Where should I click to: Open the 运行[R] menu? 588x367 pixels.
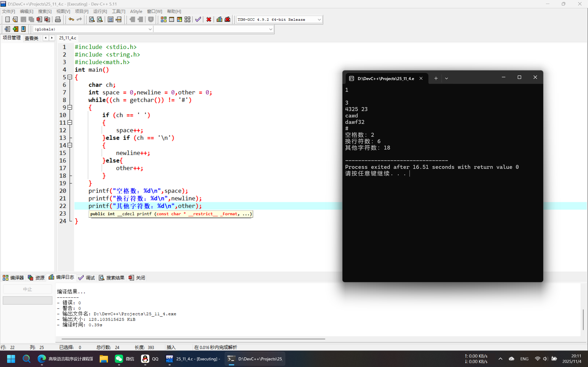100,11
